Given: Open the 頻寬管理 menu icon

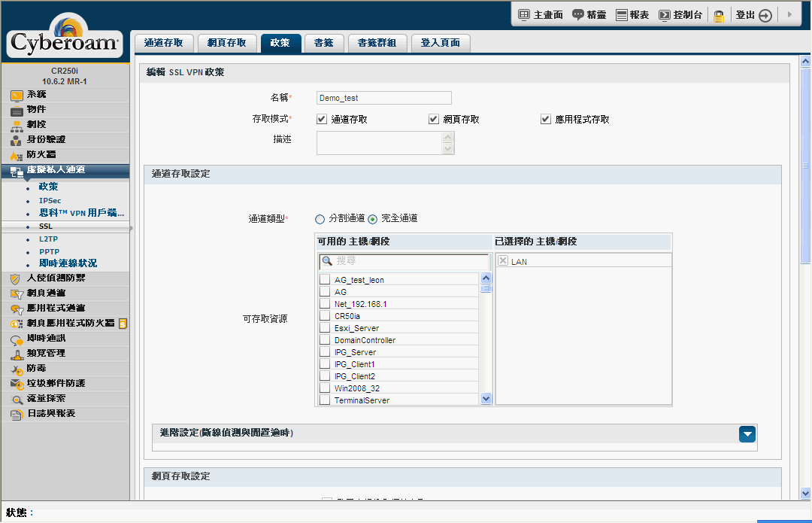Looking at the screenshot, I should (17, 354).
